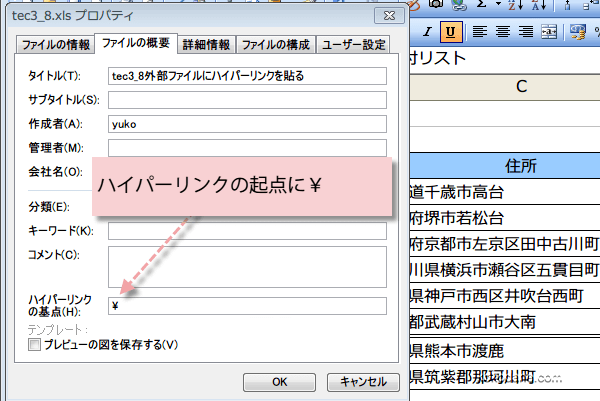The height and width of the screenshot is (401, 600).
Task: Click the キャンセル button
Action: 363,382
